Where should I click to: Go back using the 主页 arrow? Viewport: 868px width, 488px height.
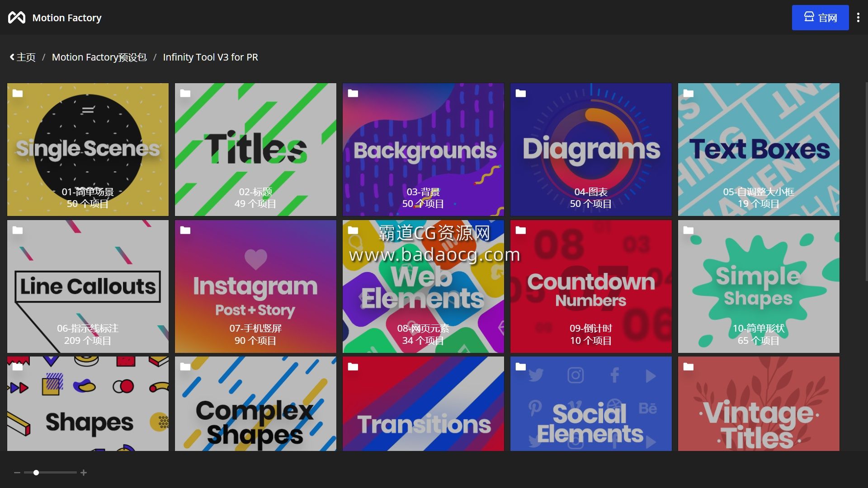pos(23,57)
